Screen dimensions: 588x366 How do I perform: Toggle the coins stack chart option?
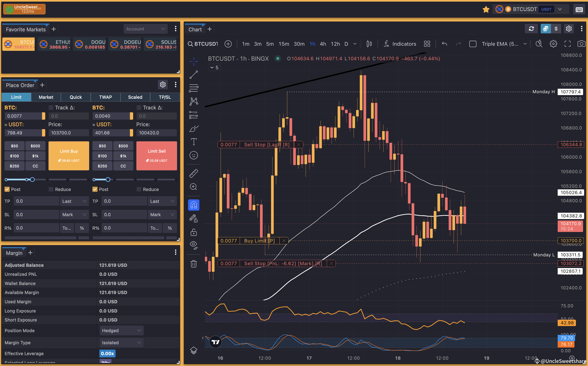point(546,29)
